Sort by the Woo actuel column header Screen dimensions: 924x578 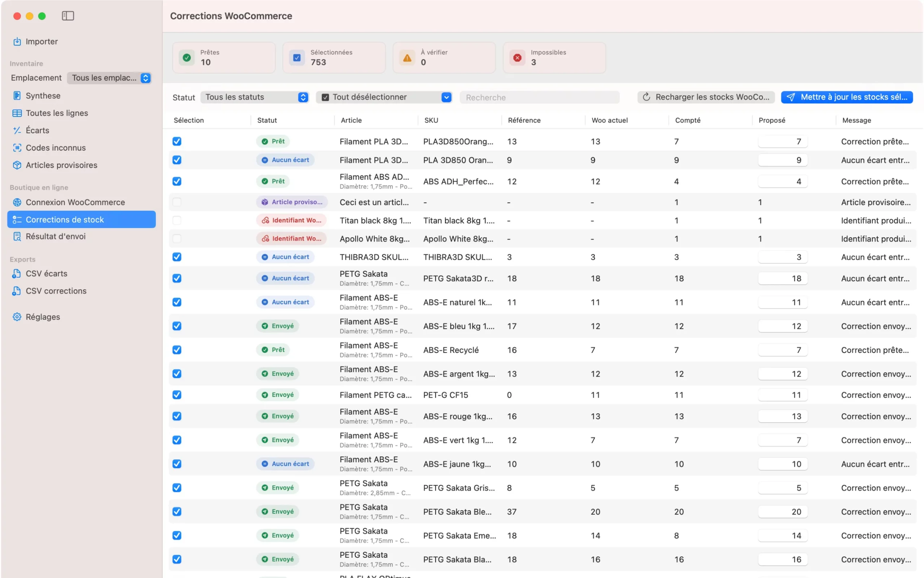[x=609, y=120]
